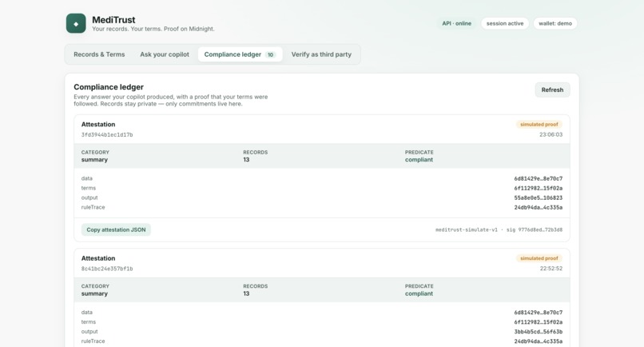Screen dimensions: 644x347
Task: Click output hash 3bb4b5cd…56f63b
Action: (x=538, y=332)
